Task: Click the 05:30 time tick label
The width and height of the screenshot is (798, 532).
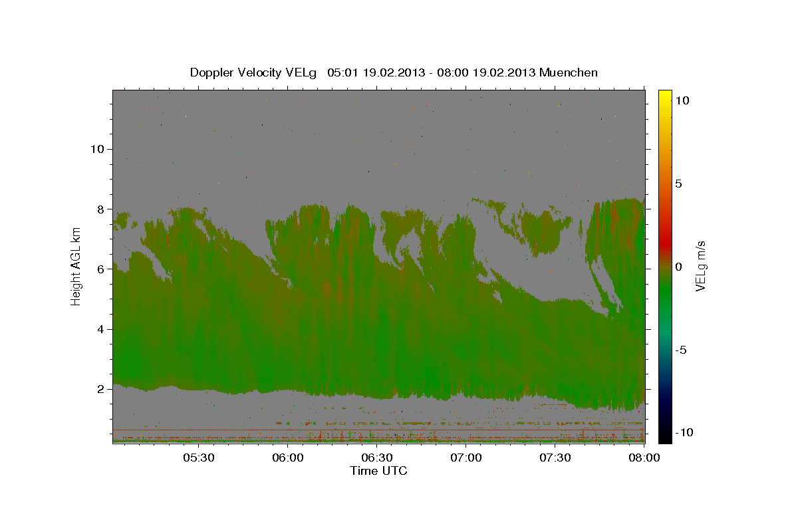Action: 199,458
